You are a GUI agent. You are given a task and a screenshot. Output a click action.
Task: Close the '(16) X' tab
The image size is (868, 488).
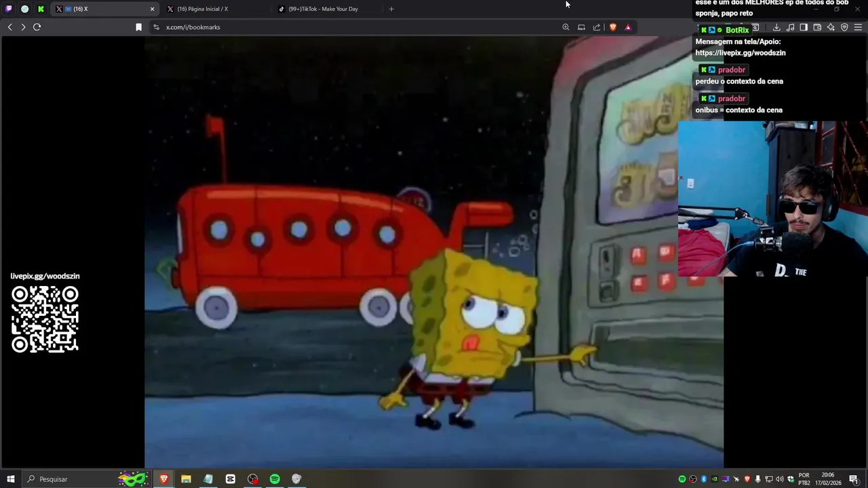152,9
